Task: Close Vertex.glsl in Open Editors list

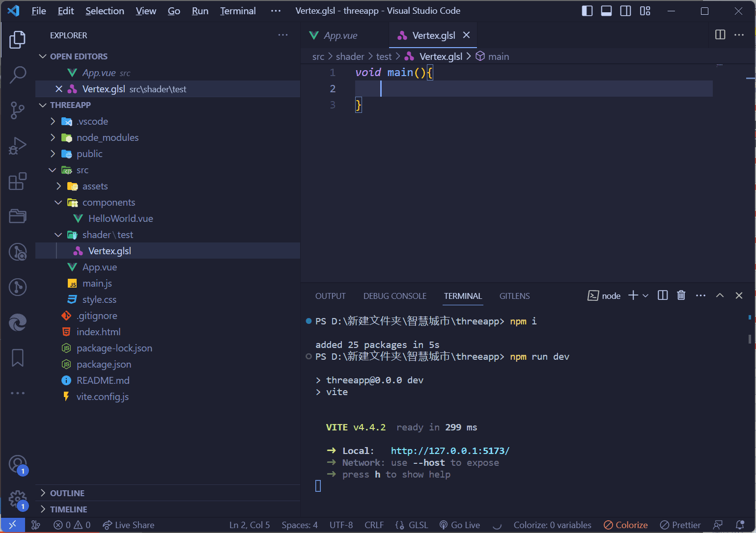Action: click(x=59, y=89)
